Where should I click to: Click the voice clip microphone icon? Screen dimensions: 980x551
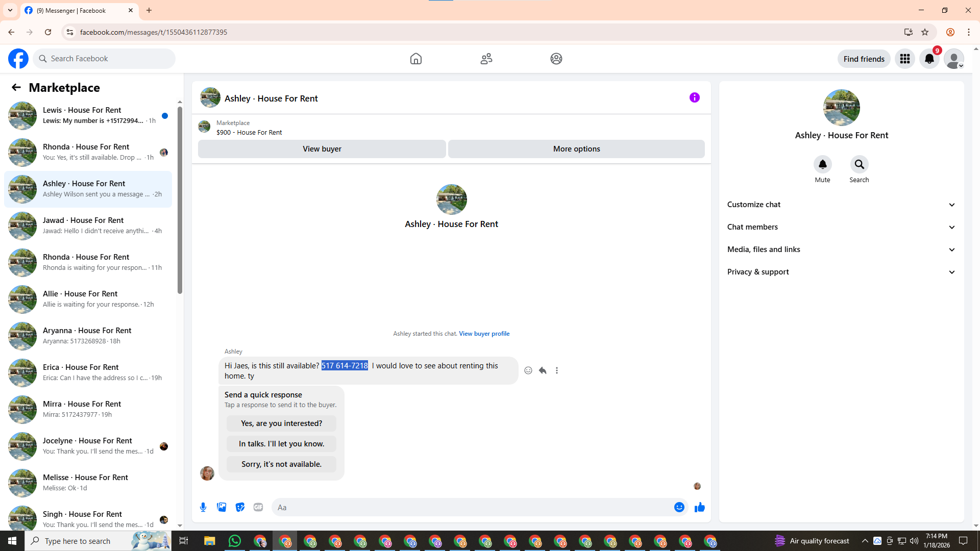(x=203, y=507)
